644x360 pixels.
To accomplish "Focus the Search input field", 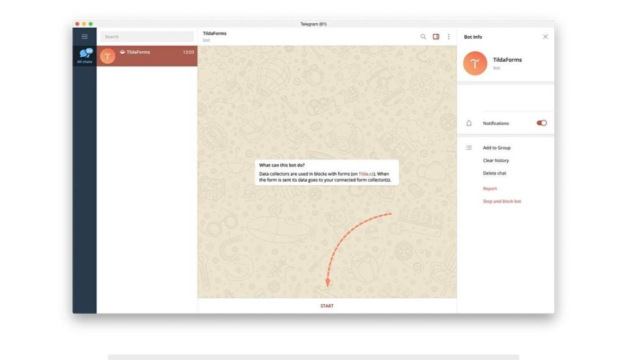I will coord(147,37).
